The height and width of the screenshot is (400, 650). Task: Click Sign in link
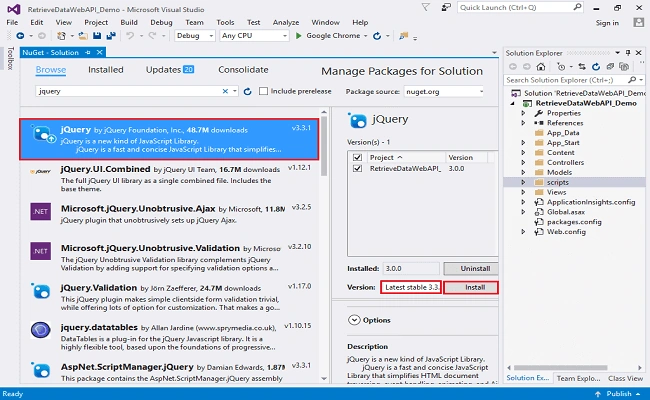(607, 23)
